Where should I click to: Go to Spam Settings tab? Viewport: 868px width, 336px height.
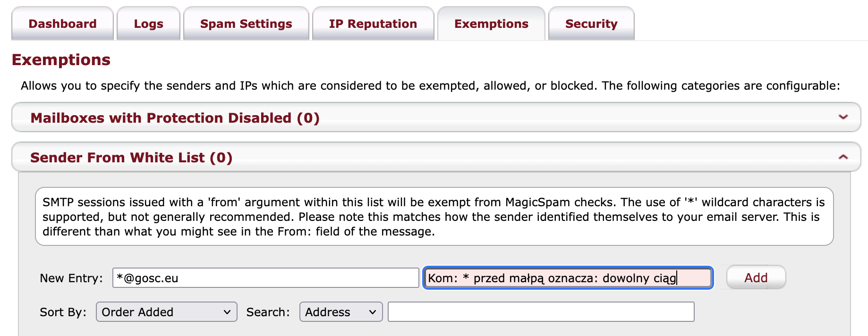(x=246, y=24)
